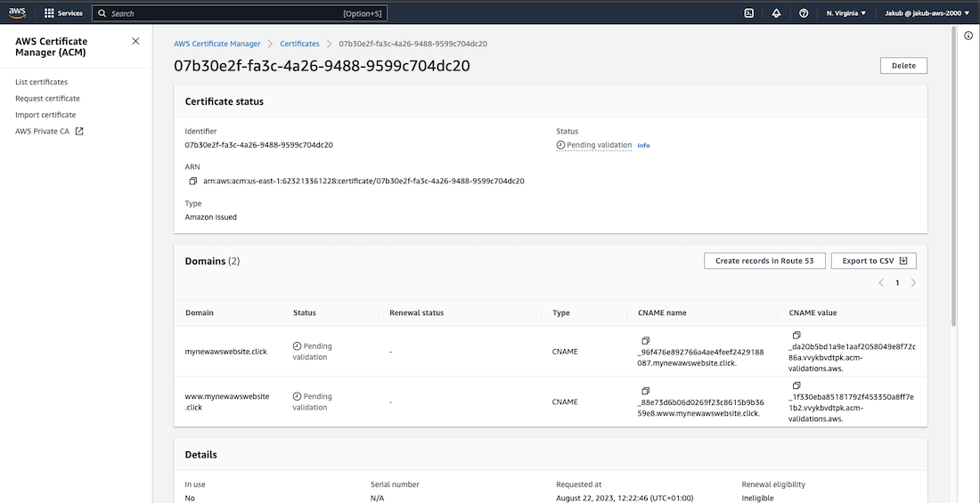Select List certificates in sidebar
The image size is (980, 503).
(x=41, y=82)
